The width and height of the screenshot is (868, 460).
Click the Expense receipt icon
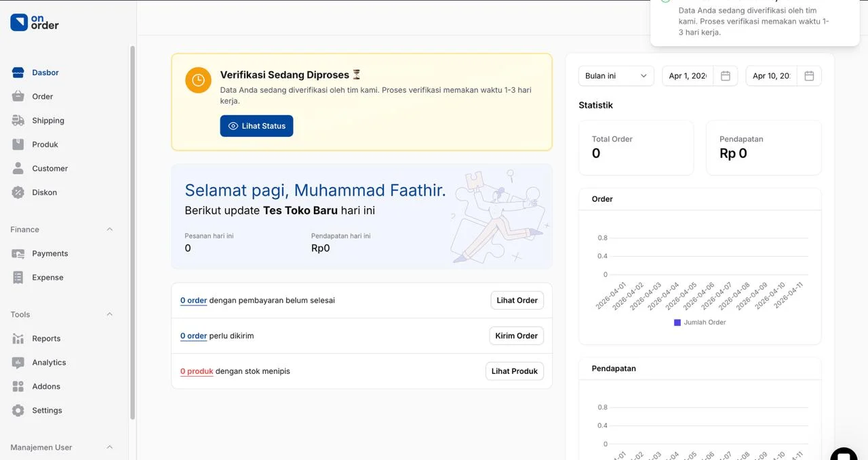pos(18,277)
